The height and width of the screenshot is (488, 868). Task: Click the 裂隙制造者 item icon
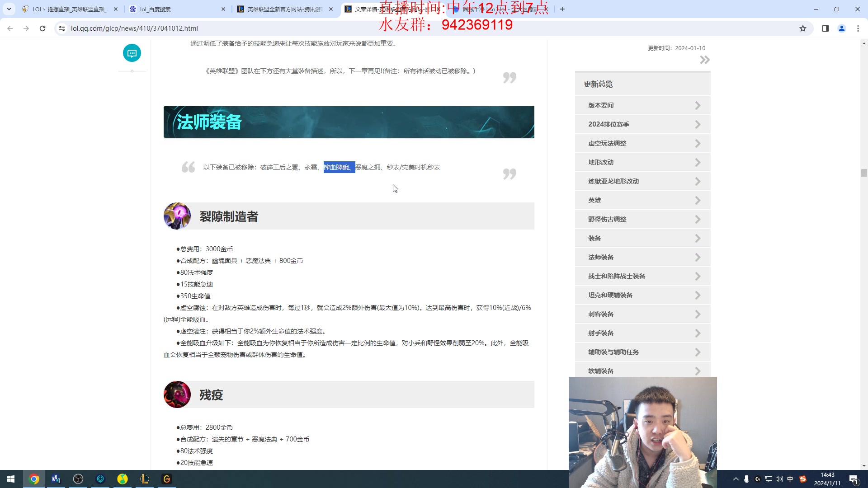[x=177, y=216]
